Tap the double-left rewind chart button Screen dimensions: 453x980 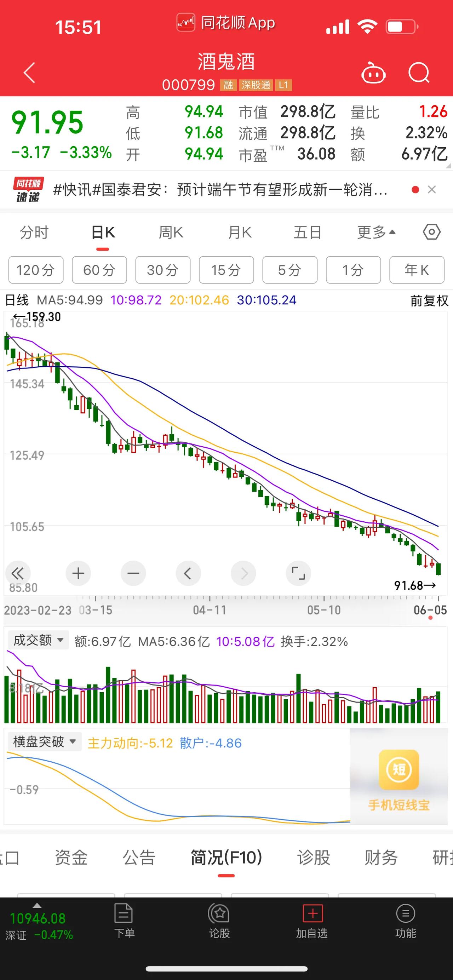coord(18,573)
